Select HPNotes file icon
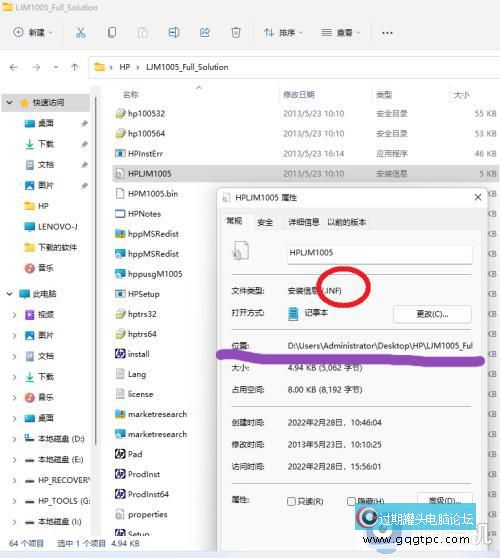Viewport: 500px width, 558px height. (x=120, y=214)
